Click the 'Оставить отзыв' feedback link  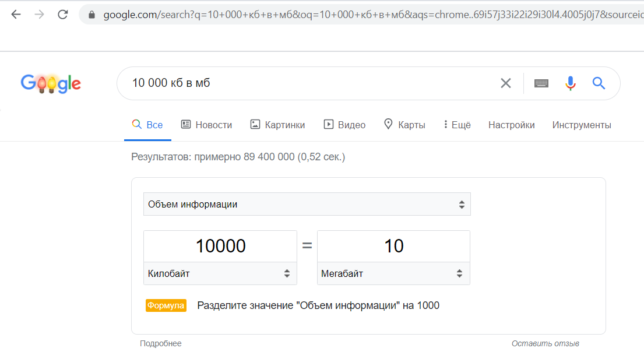click(x=545, y=344)
